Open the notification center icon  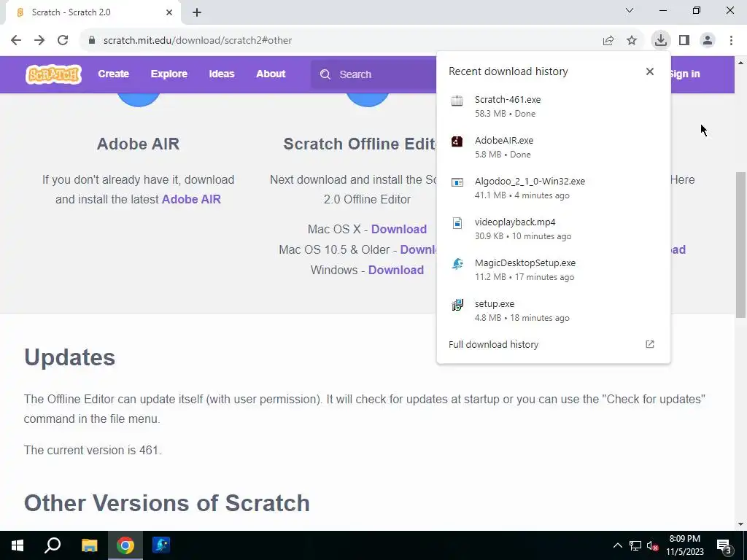pos(724,545)
